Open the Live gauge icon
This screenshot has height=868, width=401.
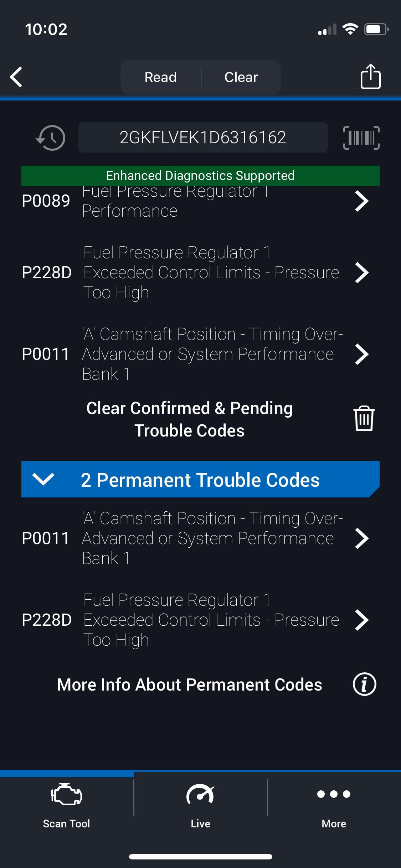coord(200,795)
